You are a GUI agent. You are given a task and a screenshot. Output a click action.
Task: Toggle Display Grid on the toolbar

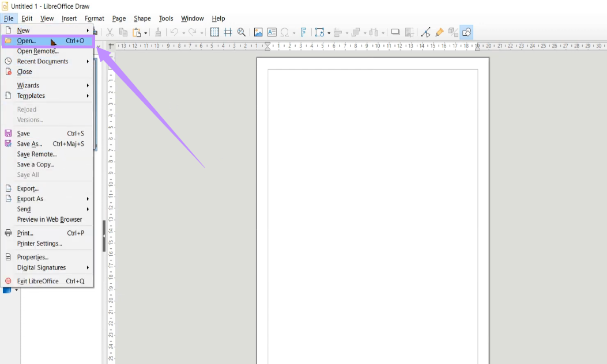coord(215,32)
